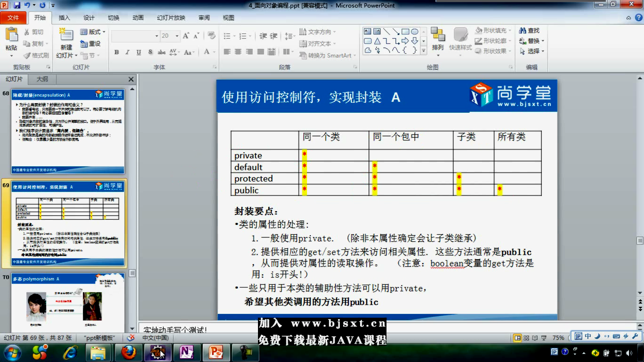Click the Paste (粘贴) icon
The height and width of the screenshot is (362, 644).
point(11,35)
